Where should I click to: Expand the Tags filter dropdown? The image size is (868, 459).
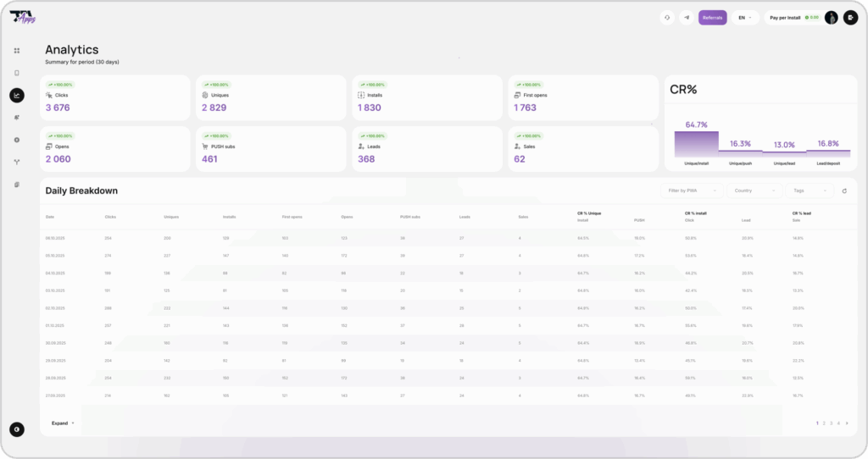[809, 191]
